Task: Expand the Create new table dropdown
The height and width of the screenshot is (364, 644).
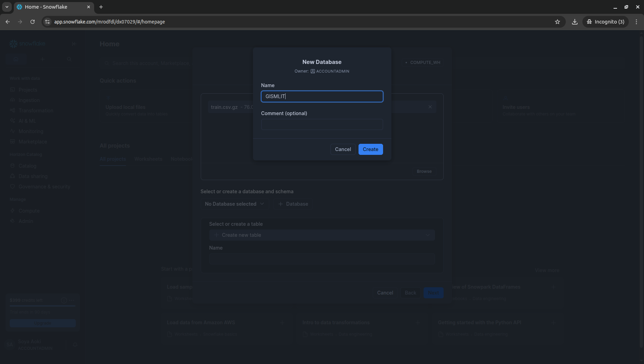Action: (322, 235)
